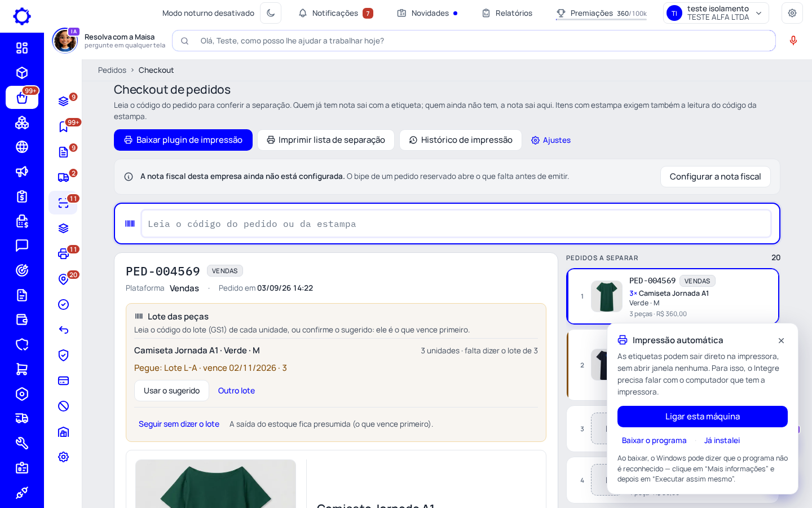This screenshot has width=812, height=508.
Task: Open bookmark icon with 99+ badge
Action: click(64, 126)
